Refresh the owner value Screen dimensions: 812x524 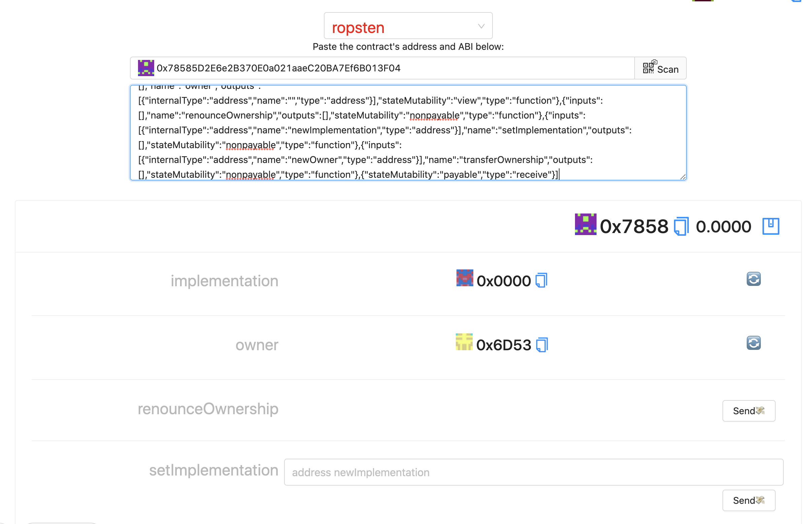coord(753,343)
